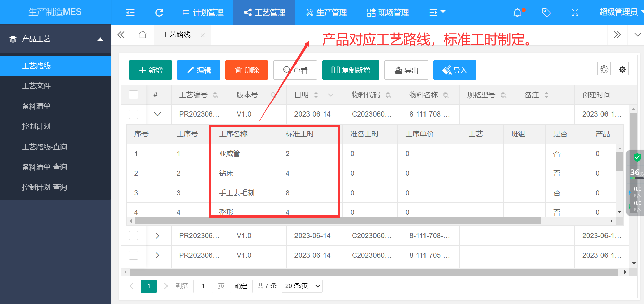644x304 pixels.
Task: Open the 生产管理 top menu
Action: click(x=327, y=13)
